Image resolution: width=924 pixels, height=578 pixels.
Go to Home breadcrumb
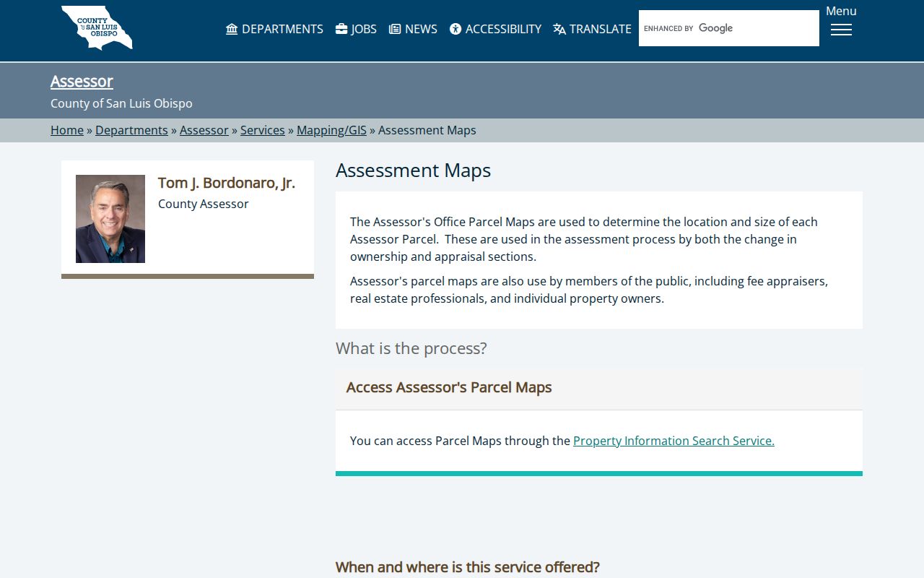pos(67,130)
